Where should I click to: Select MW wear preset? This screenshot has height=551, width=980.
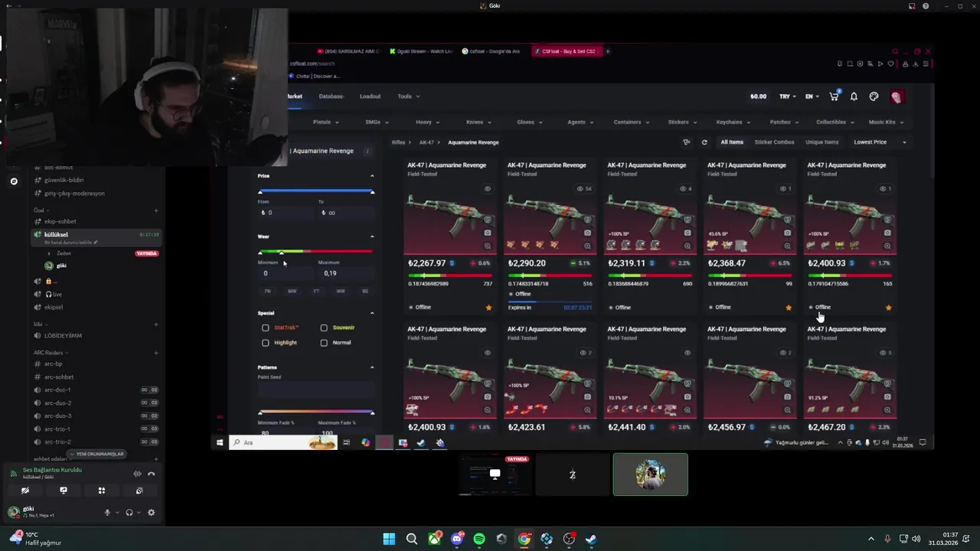292,291
